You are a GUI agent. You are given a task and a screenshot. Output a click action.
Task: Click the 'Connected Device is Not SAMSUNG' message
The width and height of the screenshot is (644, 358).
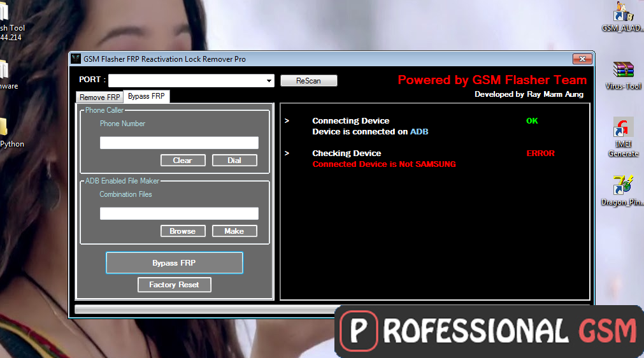(384, 164)
